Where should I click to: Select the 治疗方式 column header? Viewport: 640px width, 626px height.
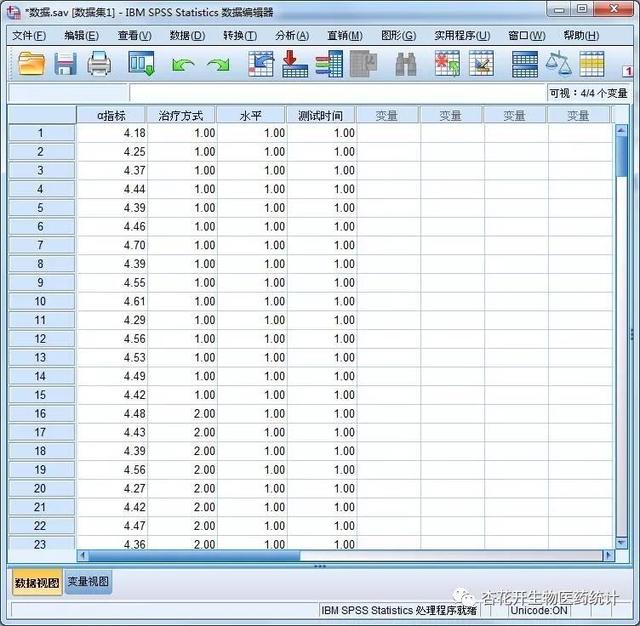point(181,115)
